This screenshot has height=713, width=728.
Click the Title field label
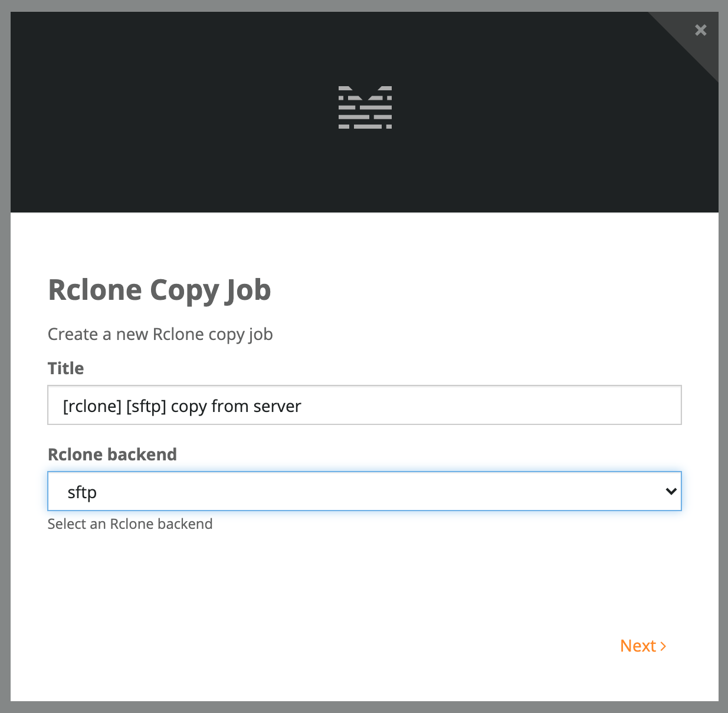[65, 368]
